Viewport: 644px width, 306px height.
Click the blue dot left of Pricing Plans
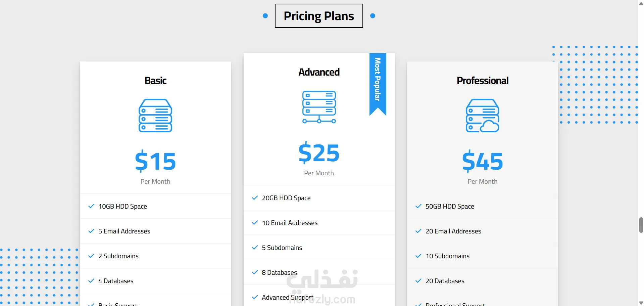265,16
